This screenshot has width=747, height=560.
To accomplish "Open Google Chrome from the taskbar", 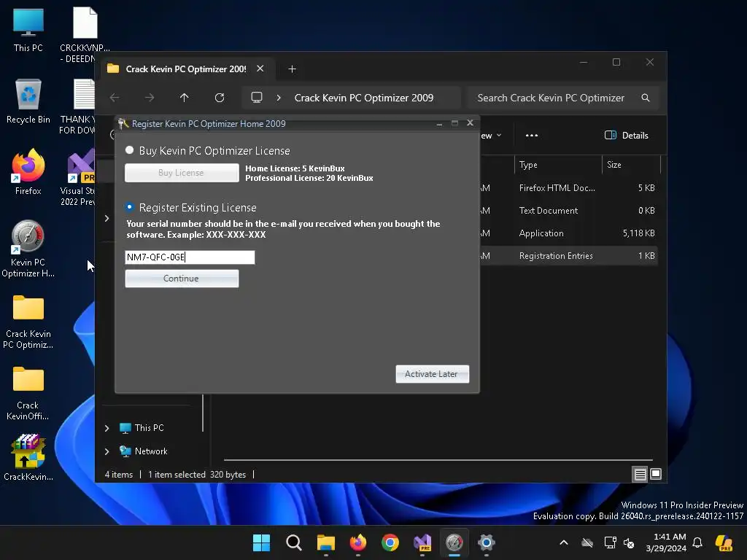I will (390, 542).
